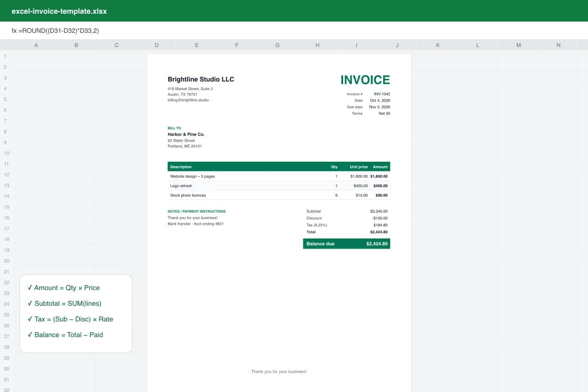588x392 pixels.
Task: Click the address line 418 Market Street, Suite 2
Action: coord(190,89)
